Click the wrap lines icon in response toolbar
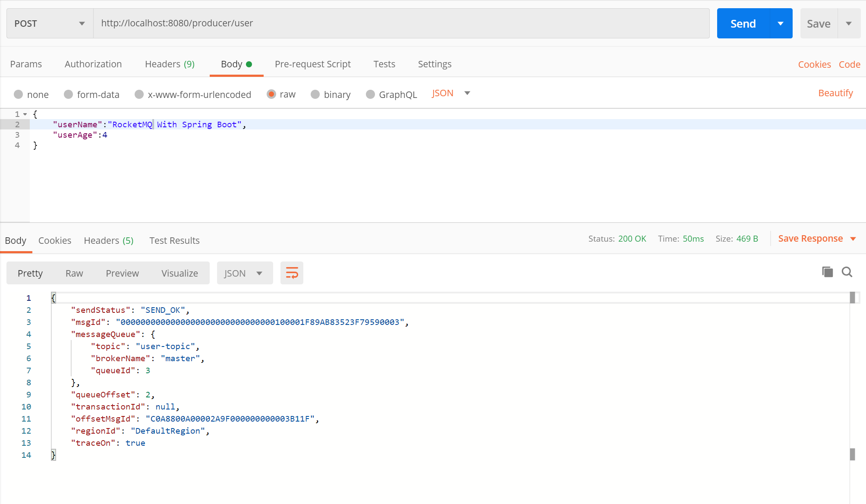The image size is (866, 504). 292,273
